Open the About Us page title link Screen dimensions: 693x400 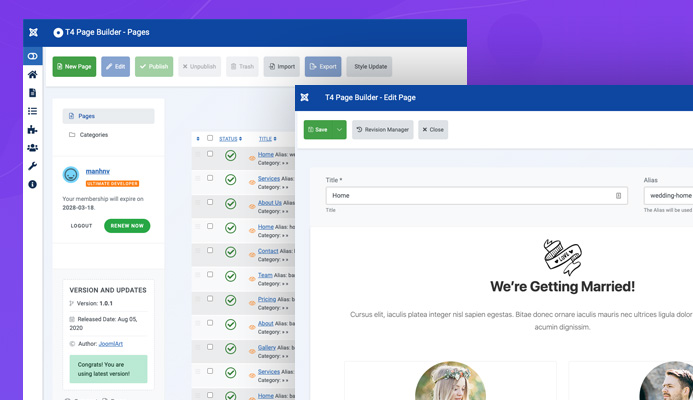[270, 202]
